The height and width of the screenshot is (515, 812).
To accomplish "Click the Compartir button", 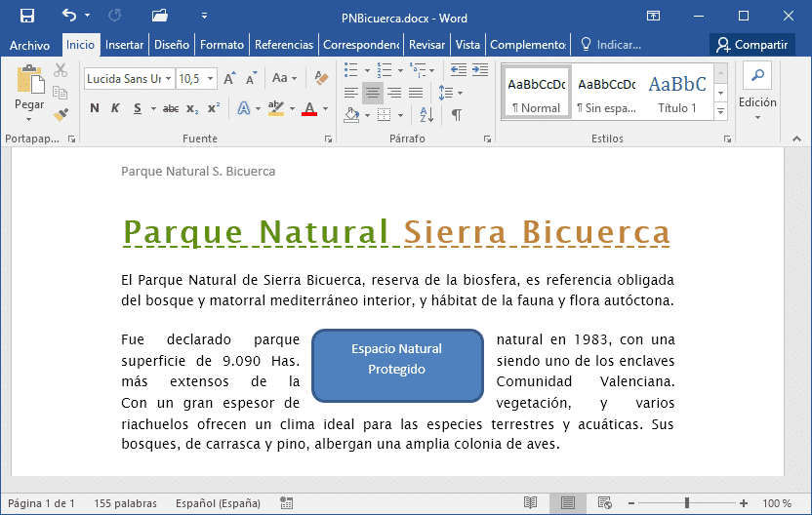I will pyautogui.click(x=751, y=45).
